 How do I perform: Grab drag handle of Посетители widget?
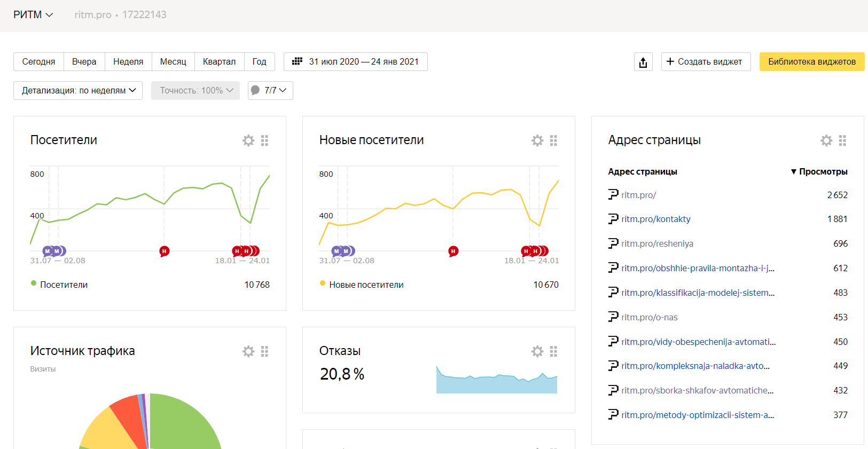pyautogui.click(x=264, y=140)
